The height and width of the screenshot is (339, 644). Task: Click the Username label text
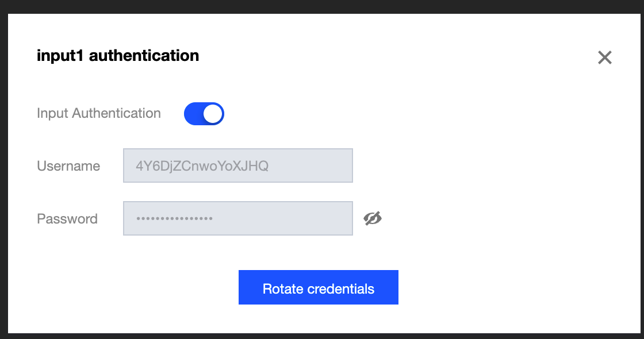click(68, 166)
